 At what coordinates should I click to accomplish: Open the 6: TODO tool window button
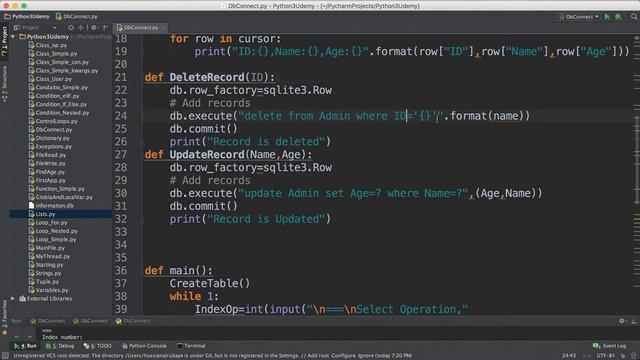pos(97,346)
